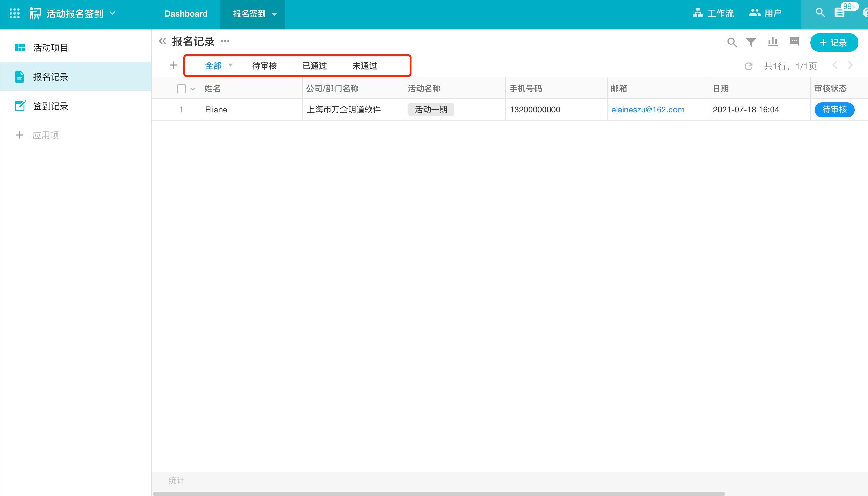This screenshot has height=496, width=868.
Task: Expand the 活动报名签到 app name chevron
Action: [x=112, y=13]
